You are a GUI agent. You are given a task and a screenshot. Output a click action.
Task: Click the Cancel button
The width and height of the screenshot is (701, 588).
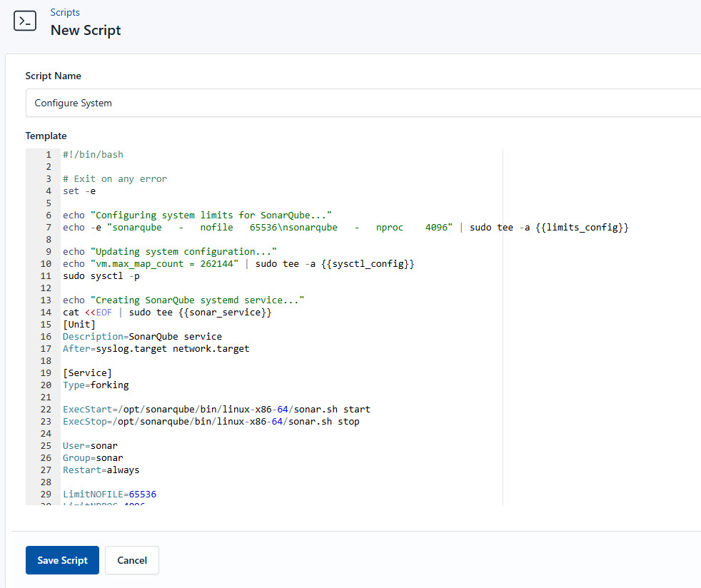click(132, 560)
